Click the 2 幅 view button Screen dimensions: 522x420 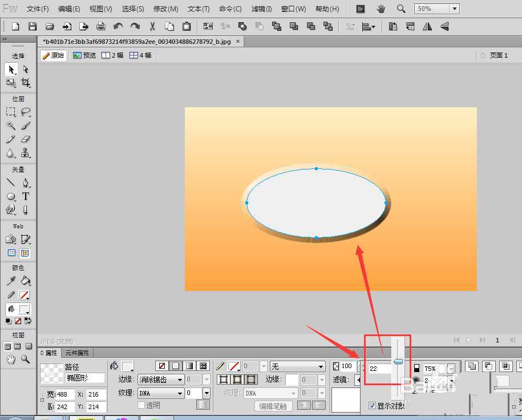pos(112,55)
